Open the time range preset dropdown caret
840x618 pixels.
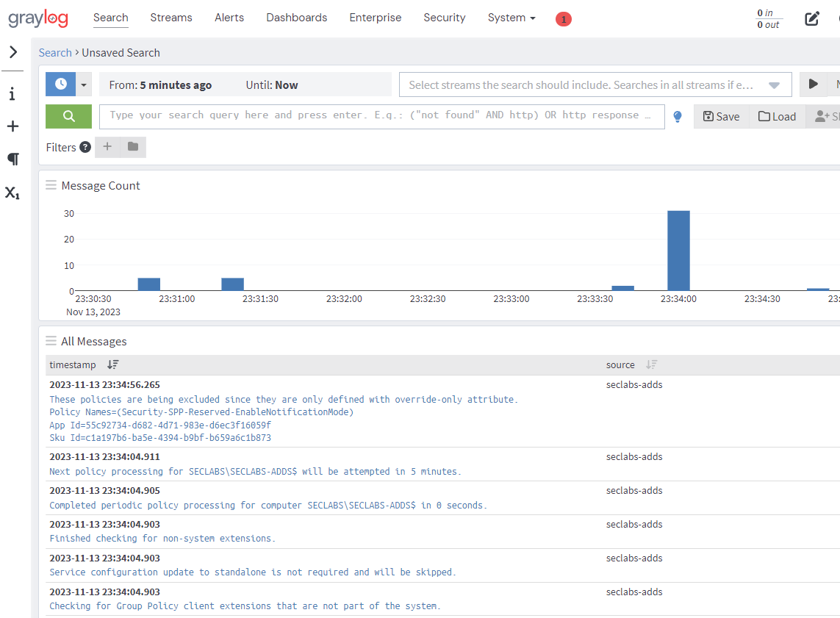coord(84,84)
